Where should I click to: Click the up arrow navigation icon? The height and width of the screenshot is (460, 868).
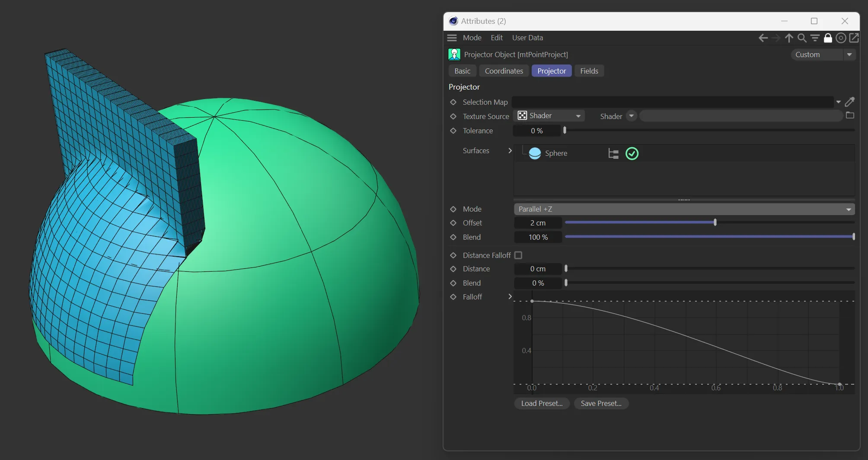pyautogui.click(x=789, y=38)
